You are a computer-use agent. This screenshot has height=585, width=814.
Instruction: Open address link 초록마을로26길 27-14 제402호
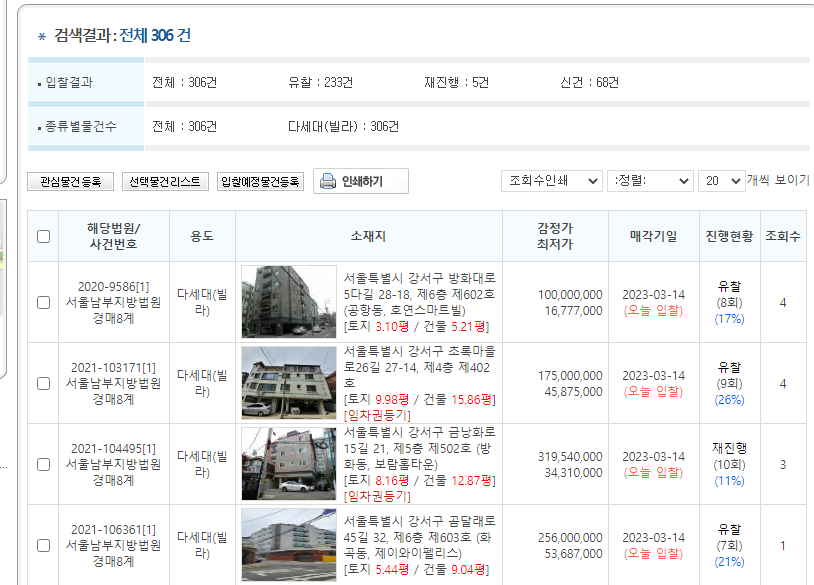pyautogui.click(x=419, y=367)
